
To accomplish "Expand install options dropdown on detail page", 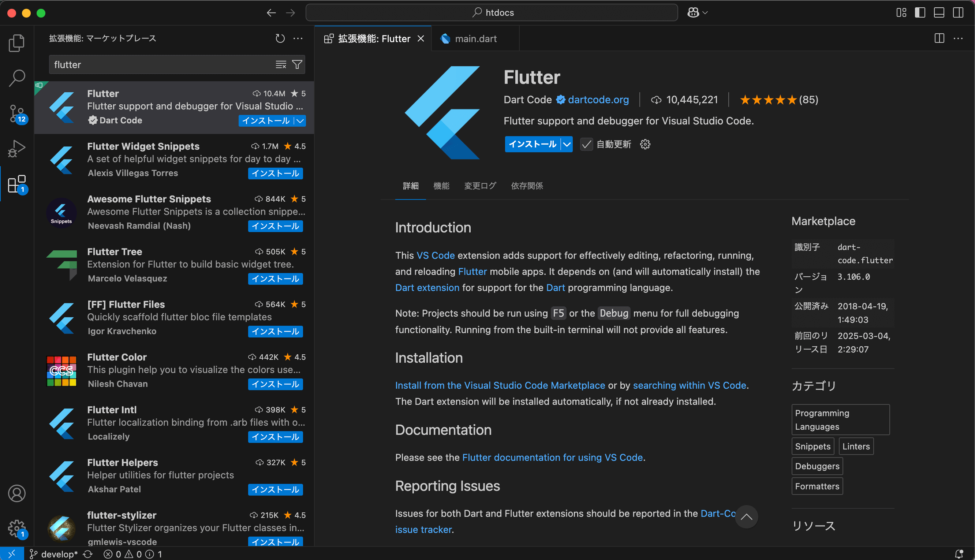I will pyautogui.click(x=567, y=144).
